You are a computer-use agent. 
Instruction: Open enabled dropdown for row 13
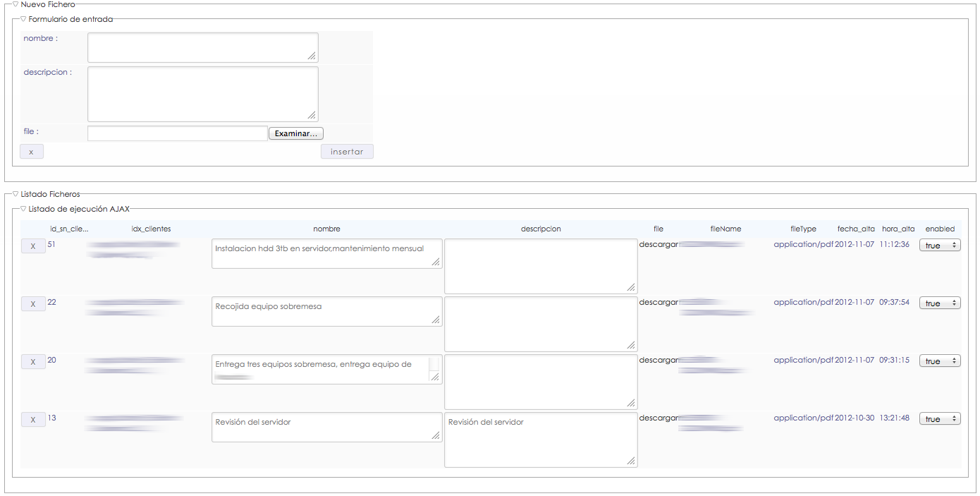tap(939, 418)
